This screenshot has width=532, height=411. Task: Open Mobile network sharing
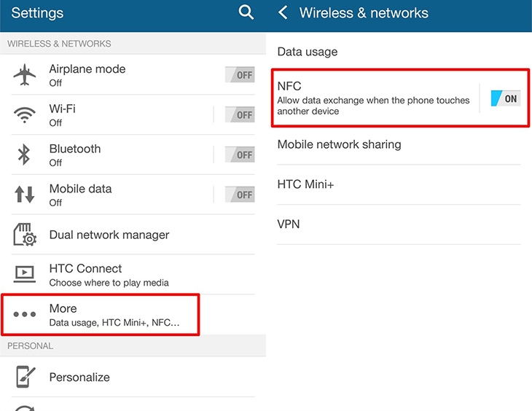339,144
